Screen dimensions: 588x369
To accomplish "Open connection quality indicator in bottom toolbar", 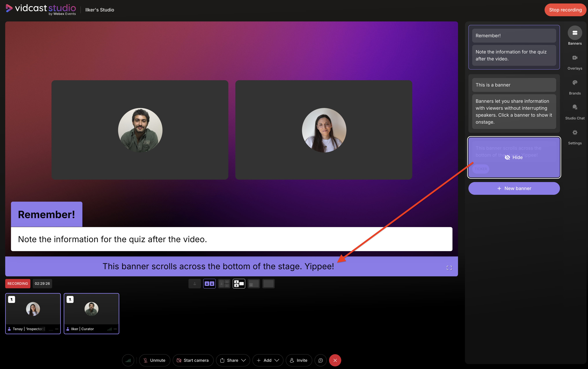I will [128, 360].
